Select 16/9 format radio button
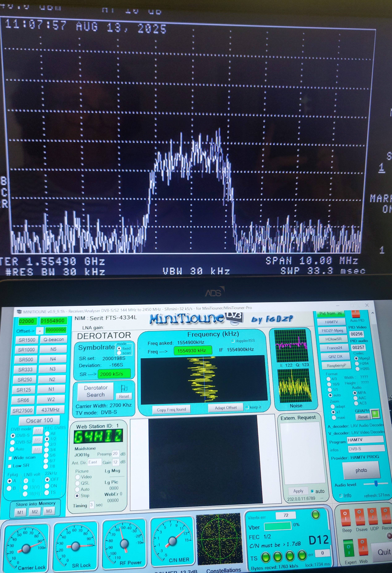This screenshot has height=573, width=392. [x=329, y=384]
